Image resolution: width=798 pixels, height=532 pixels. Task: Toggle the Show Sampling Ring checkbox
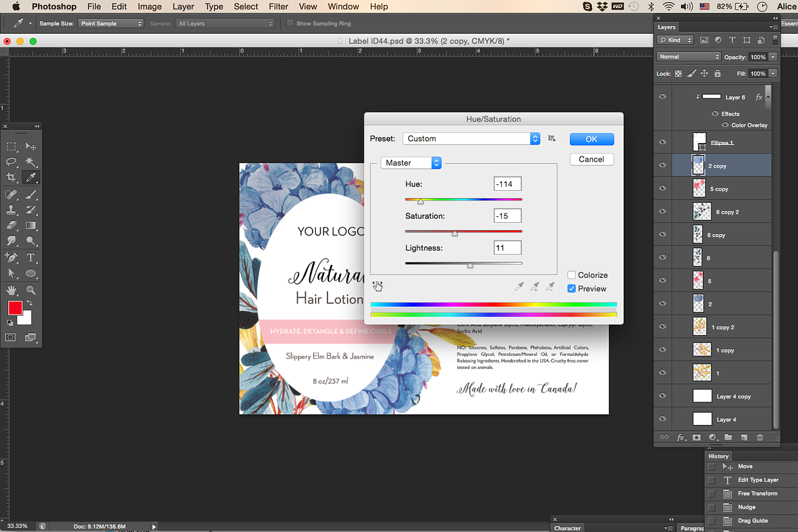pyautogui.click(x=290, y=23)
